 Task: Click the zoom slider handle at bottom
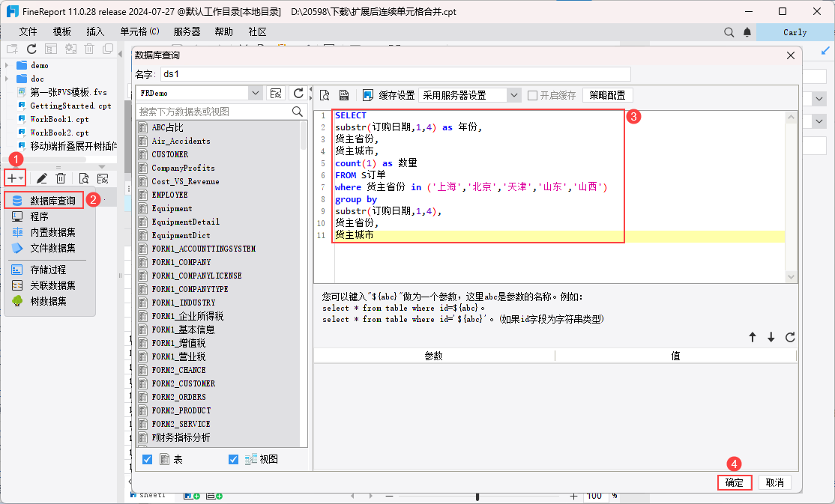[x=477, y=497]
